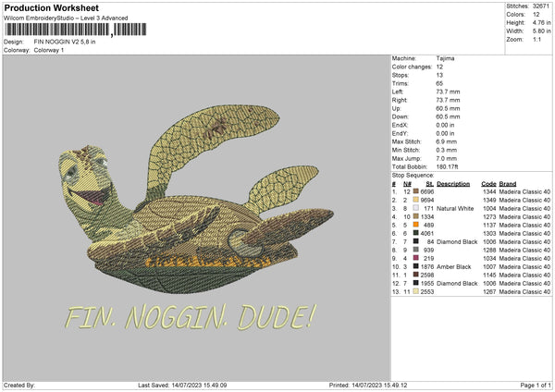Click the Zoom value '1:1'
This screenshot has width=555, height=392.
pos(536,39)
